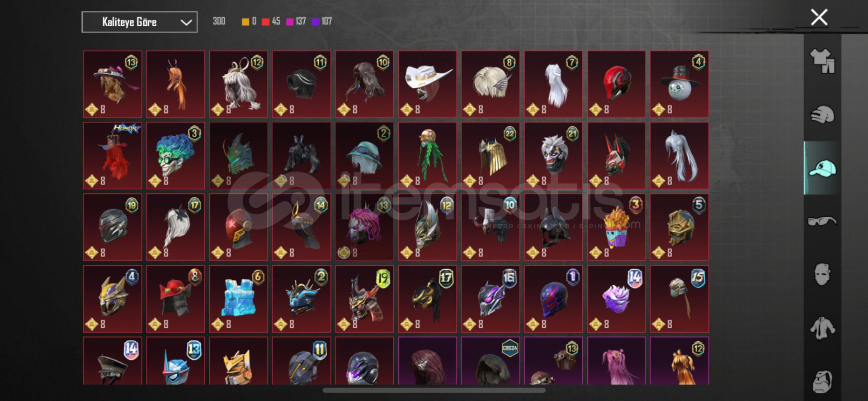Filter by purple quality swatch 107
The height and width of the screenshot is (401, 868).
[322, 21]
